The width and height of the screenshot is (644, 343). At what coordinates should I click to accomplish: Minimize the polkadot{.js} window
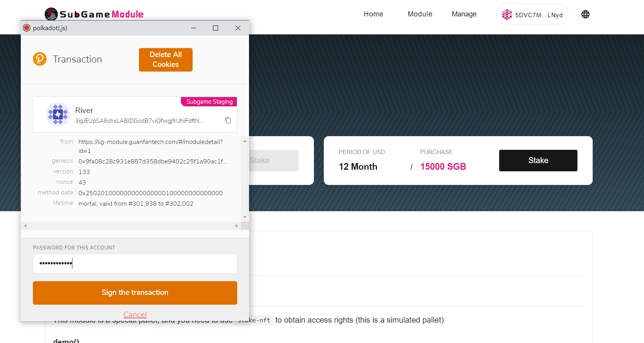[193, 28]
